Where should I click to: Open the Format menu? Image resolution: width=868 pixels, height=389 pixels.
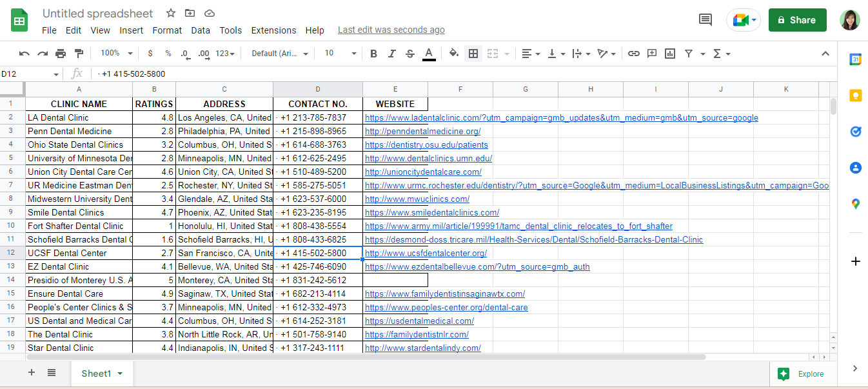point(167,30)
